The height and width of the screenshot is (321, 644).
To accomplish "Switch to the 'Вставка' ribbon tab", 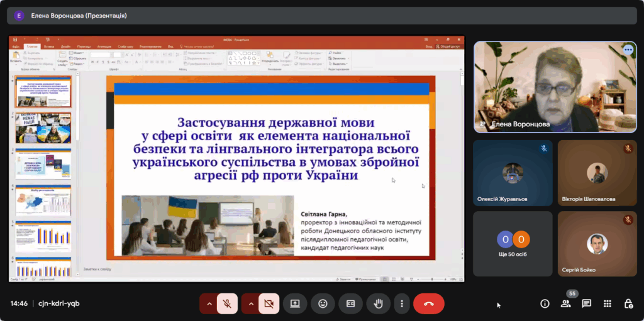I will point(49,46).
